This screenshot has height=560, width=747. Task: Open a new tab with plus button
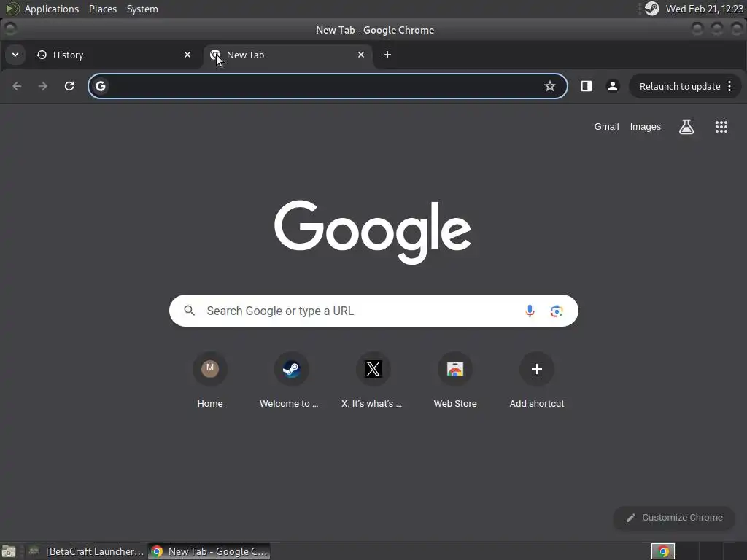pos(387,55)
